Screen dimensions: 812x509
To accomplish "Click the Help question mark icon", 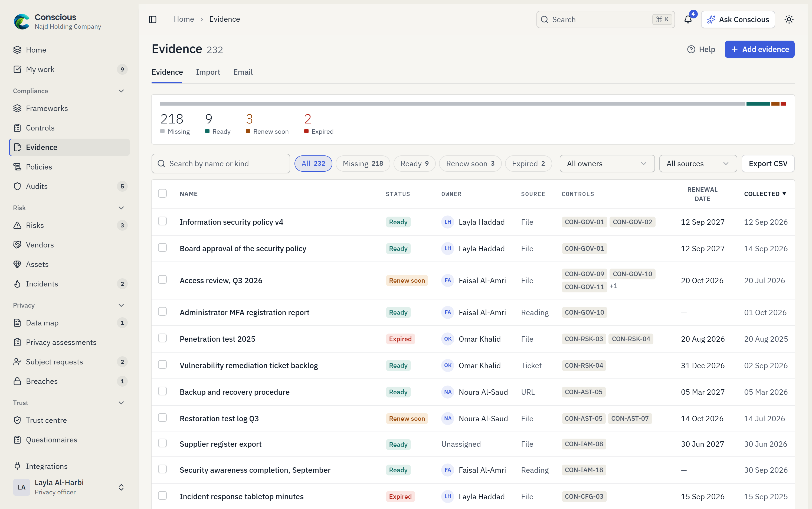I will [x=691, y=50].
